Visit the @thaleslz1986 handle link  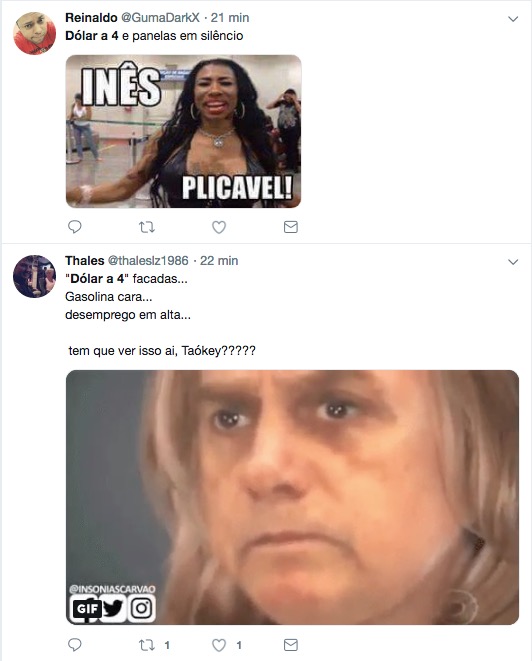(x=148, y=261)
